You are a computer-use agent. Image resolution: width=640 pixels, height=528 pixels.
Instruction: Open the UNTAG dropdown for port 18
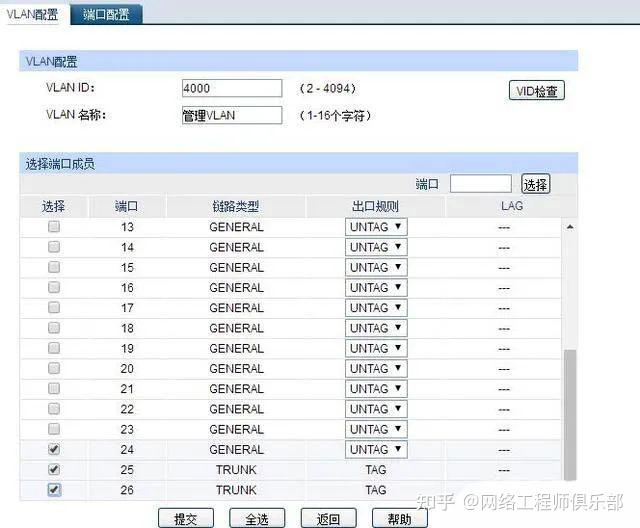coord(376,328)
